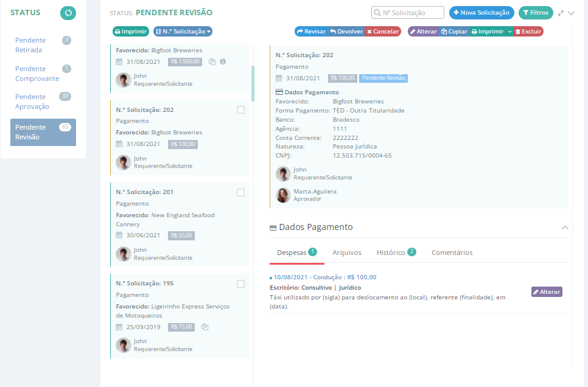The height and width of the screenshot is (387, 588).
Task: Check the box for request 195
Action: tap(240, 284)
